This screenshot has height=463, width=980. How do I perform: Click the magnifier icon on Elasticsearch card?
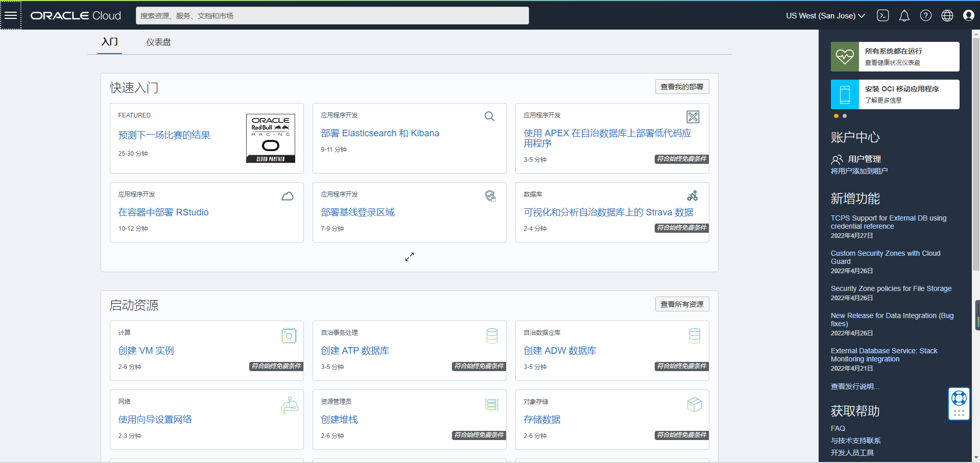[489, 116]
